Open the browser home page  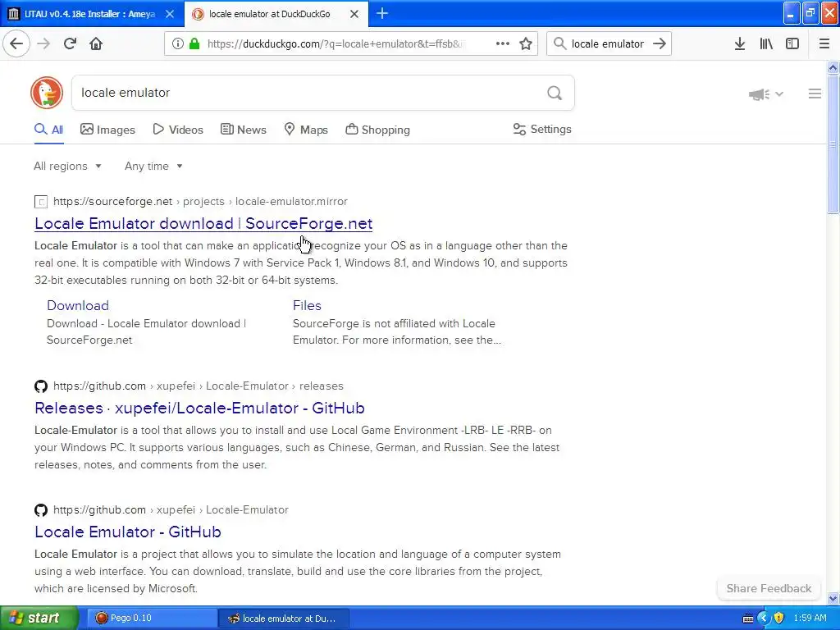(x=96, y=43)
